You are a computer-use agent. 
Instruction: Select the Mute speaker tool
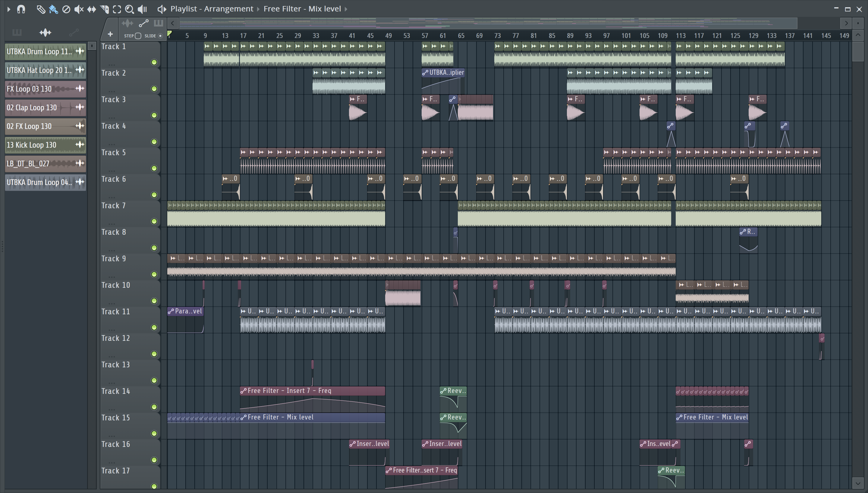click(x=79, y=9)
